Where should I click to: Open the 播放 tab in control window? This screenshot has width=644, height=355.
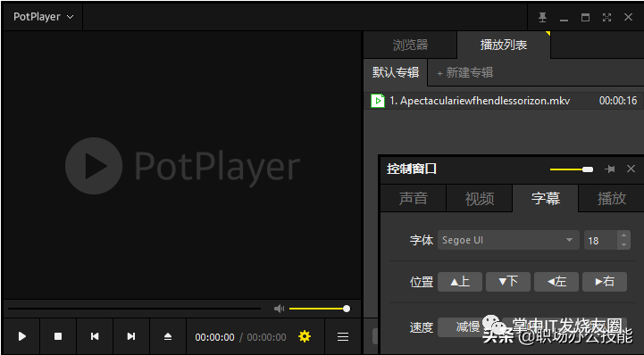[611, 198]
